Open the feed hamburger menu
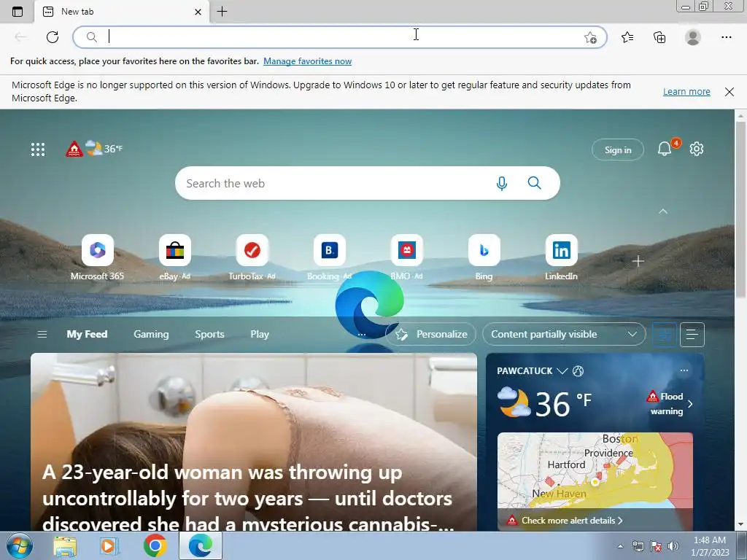747x560 pixels. tap(42, 334)
